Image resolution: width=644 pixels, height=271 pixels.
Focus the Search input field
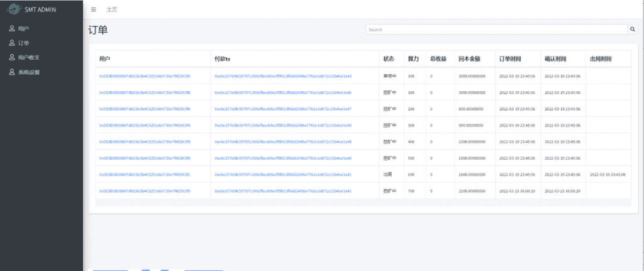click(x=497, y=30)
